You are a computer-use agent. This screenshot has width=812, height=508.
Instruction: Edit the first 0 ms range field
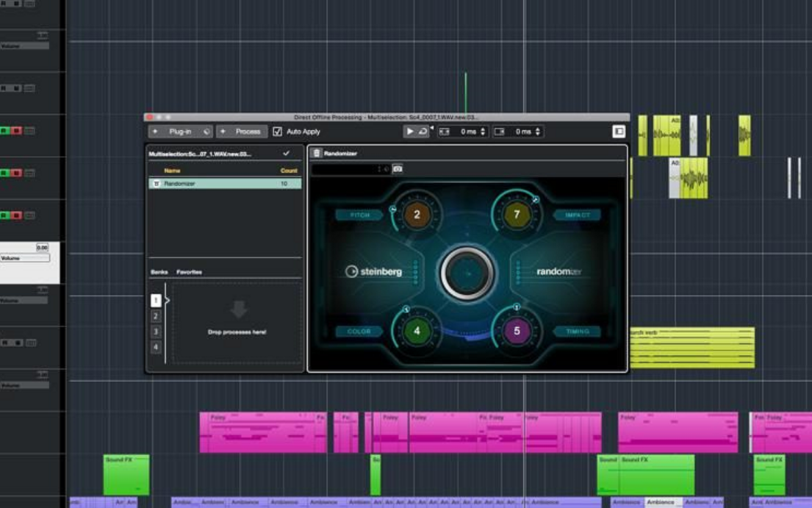(x=467, y=132)
